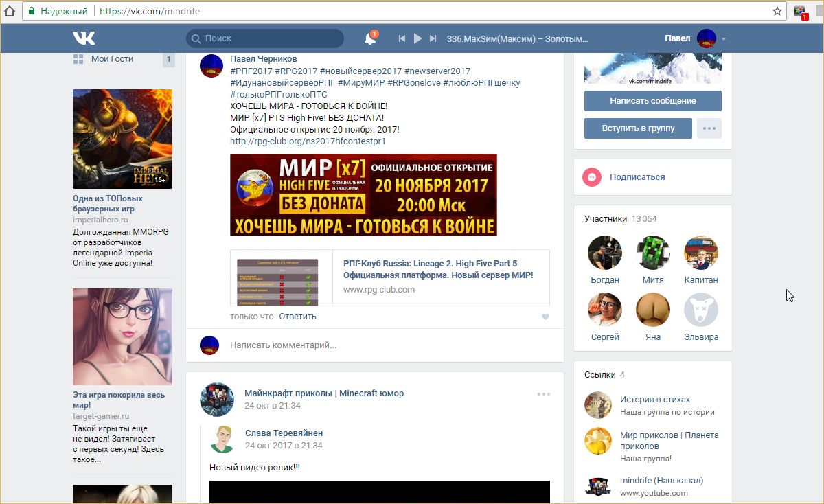
Task: Click the Подписаться chat icon
Action: [x=592, y=177]
